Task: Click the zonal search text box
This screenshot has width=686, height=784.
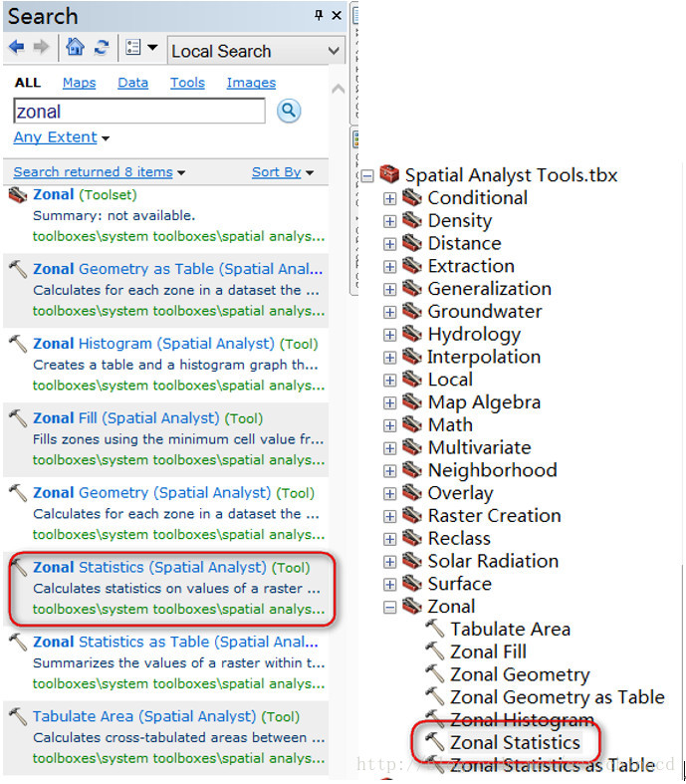Action: (x=139, y=111)
